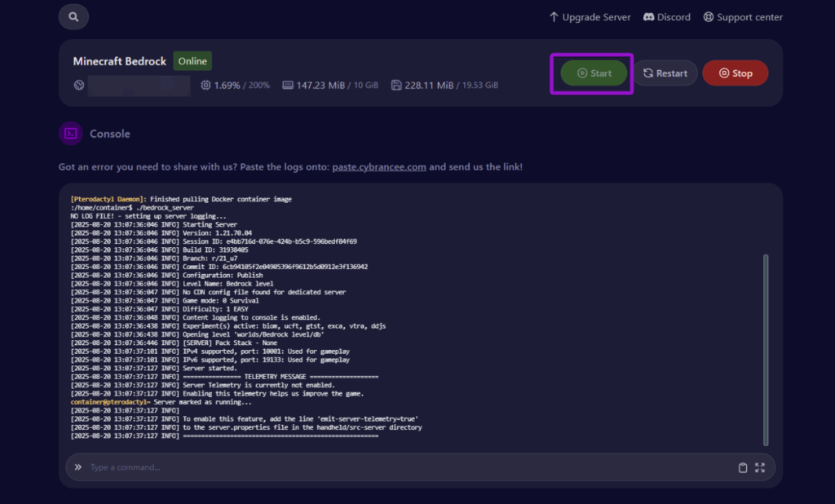The width and height of the screenshot is (835, 504).
Task: Click the 'Content logging to console' line
Action: pyautogui.click(x=196, y=317)
